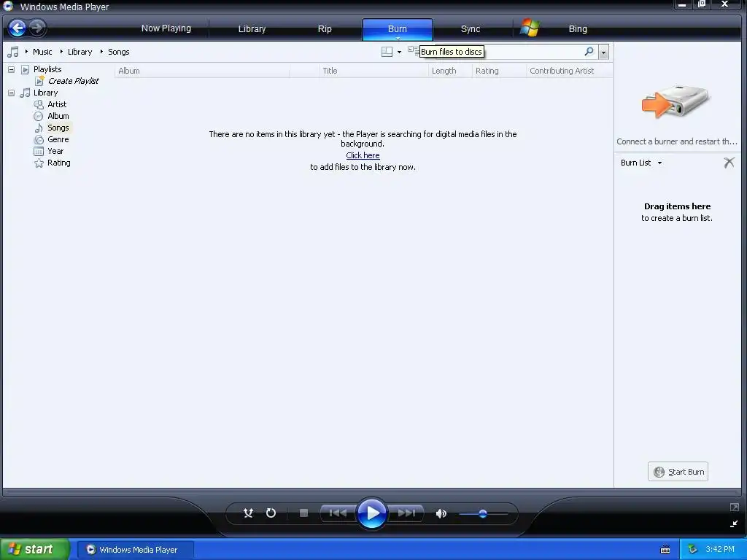Viewport: 747px width, 560px height.
Task: Click the forward navigation arrow
Action: 38,28
